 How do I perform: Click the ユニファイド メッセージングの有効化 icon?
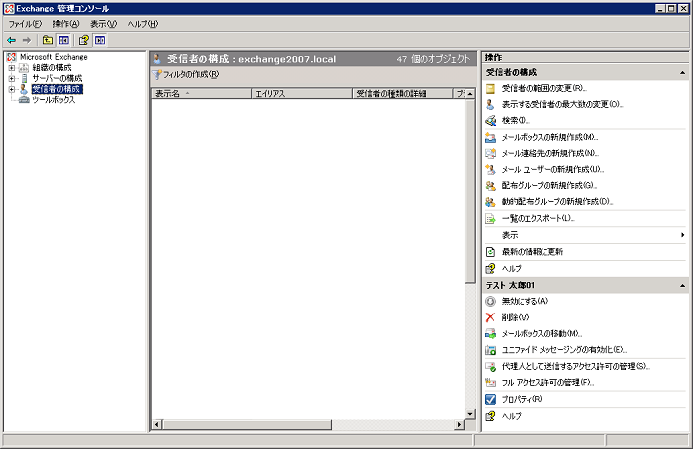click(x=490, y=350)
